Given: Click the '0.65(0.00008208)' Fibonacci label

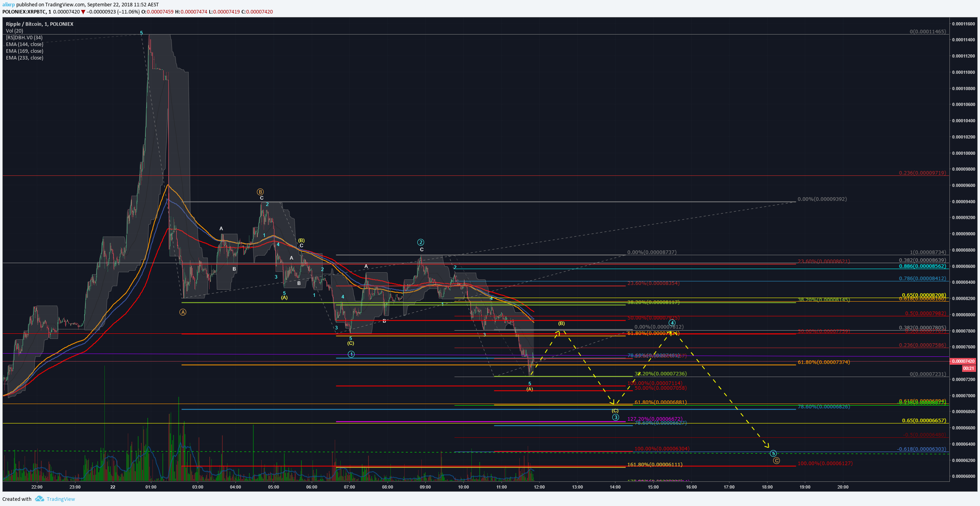Looking at the screenshot, I should 924,295.
